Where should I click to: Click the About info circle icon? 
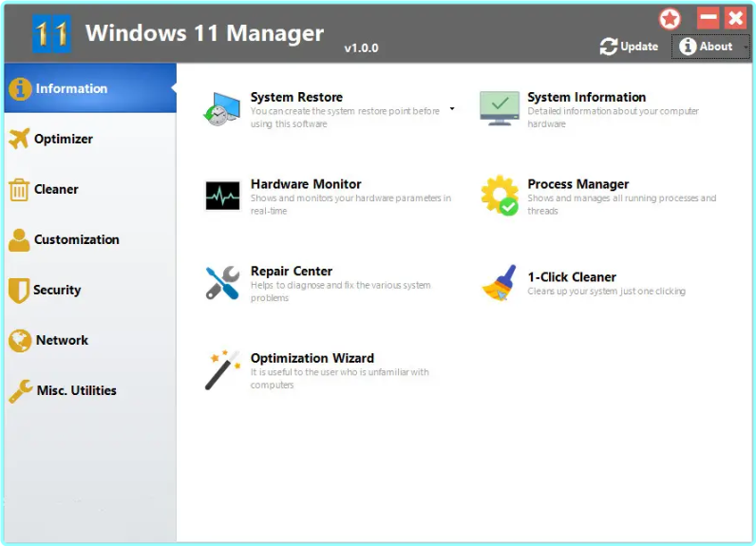tap(688, 47)
